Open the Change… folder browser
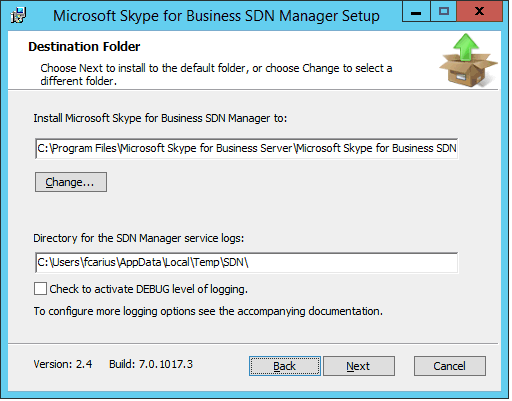 (x=71, y=183)
